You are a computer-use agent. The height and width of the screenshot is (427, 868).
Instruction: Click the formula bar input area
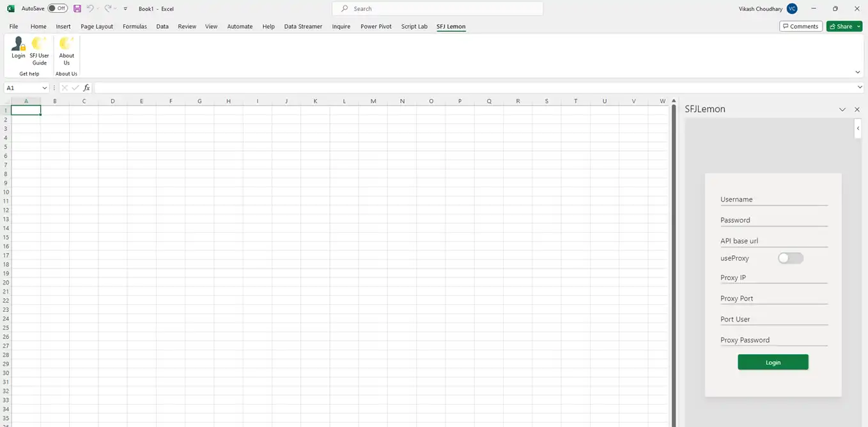click(x=474, y=88)
